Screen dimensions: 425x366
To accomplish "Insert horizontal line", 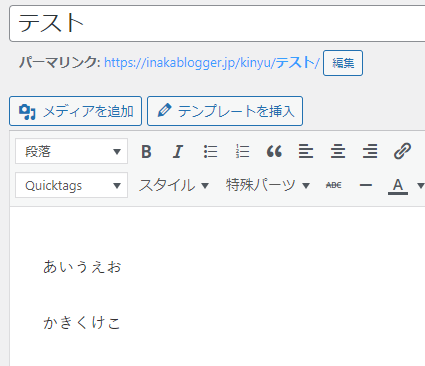I will tap(366, 185).
